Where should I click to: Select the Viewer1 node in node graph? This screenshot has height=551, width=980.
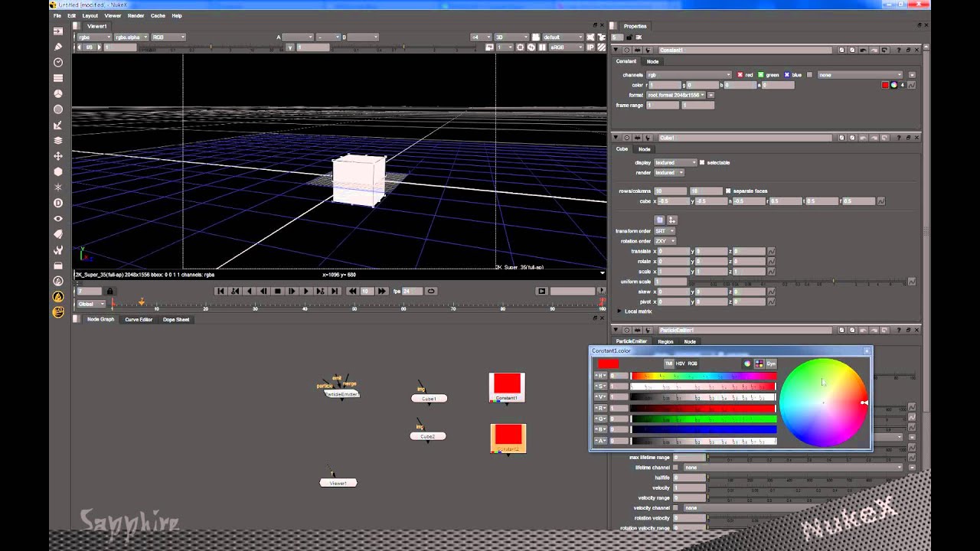click(x=338, y=483)
